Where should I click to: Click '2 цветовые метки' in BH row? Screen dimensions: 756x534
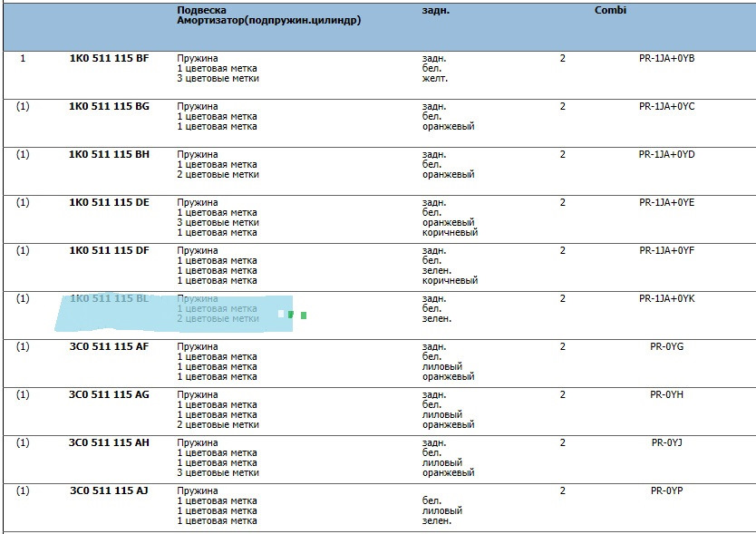[218, 174]
